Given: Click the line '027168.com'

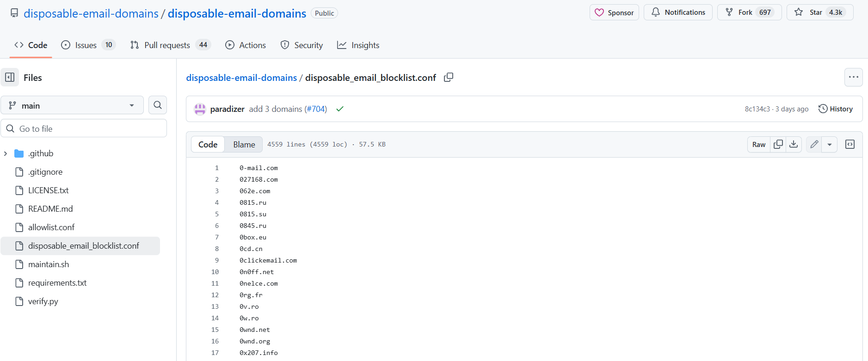Looking at the screenshot, I should coord(259,179).
